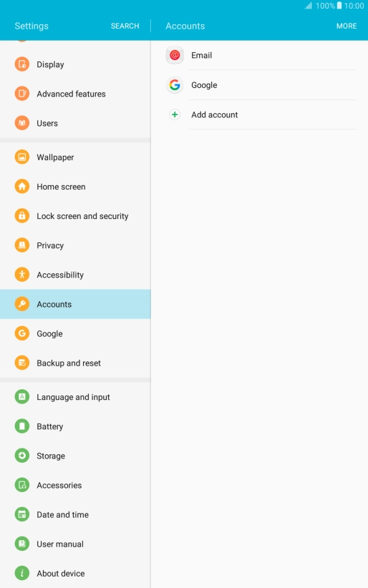
Task: Open the Lock screen and security icon
Action: tap(22, 215)
